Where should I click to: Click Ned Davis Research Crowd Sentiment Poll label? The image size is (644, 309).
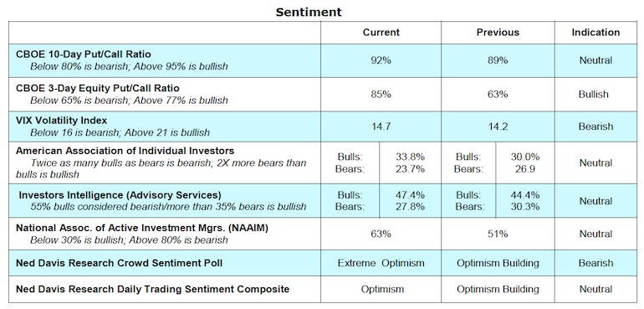tap(119, 263)
